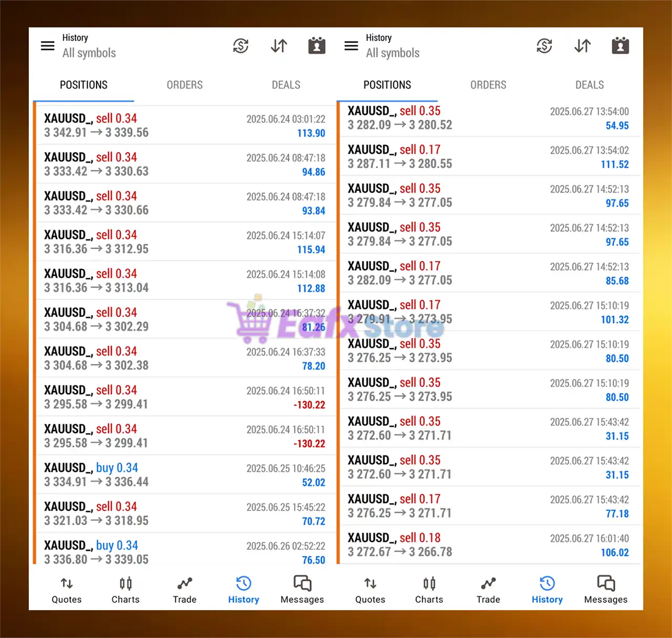Go to Trade in the left bottom bar

coord(185,590)
